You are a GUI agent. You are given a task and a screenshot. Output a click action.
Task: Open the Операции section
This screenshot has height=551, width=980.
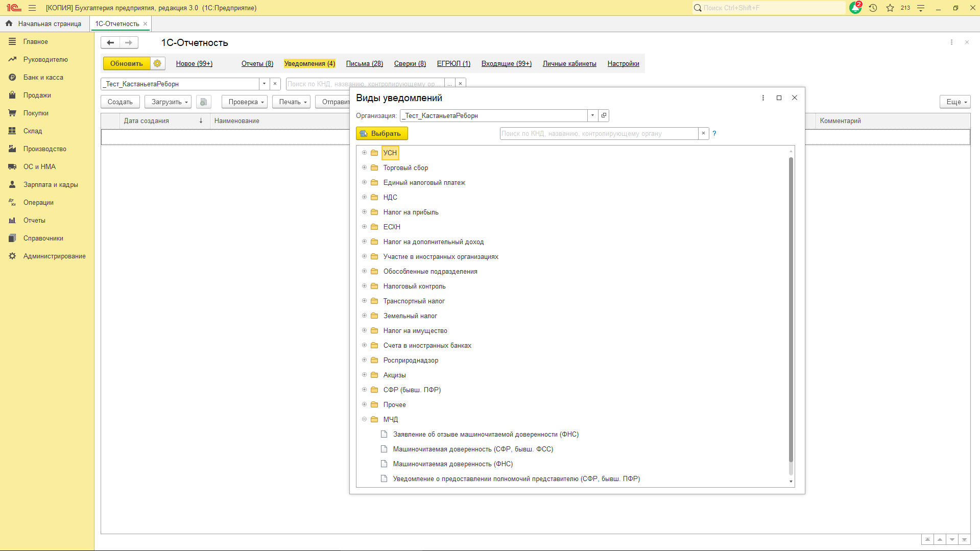coord(38,202)
